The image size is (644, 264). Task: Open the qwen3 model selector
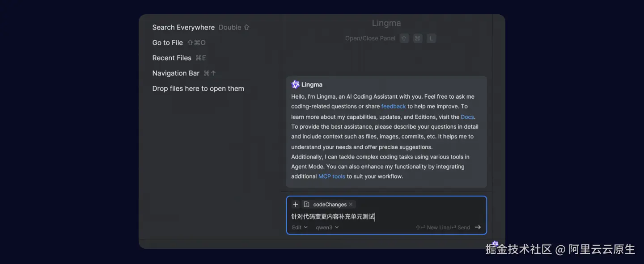[x=327, y=227]
